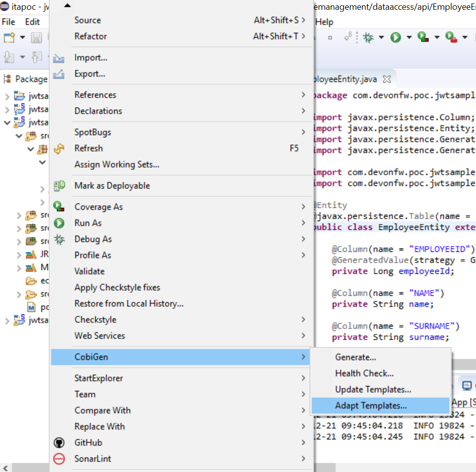Click the Debug bug icon in toolbar

coord(369,37)
